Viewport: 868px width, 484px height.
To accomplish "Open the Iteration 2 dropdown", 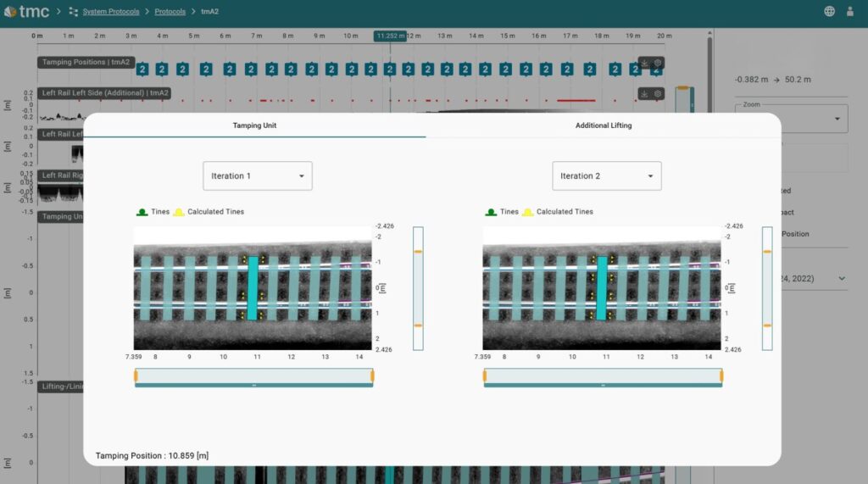I will tap(606, 176).
